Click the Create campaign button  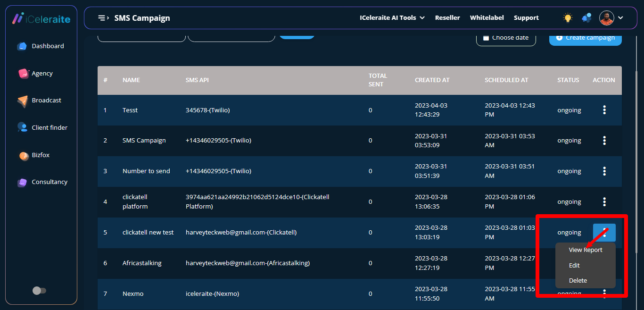tap(585, 38)
